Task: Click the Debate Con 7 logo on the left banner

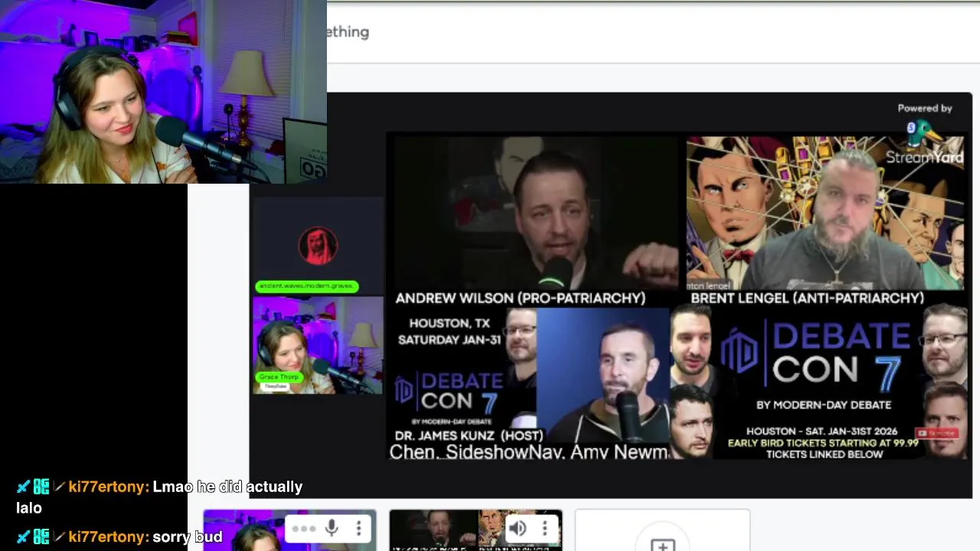Action: pyautogui.click(x=449, y=392)
